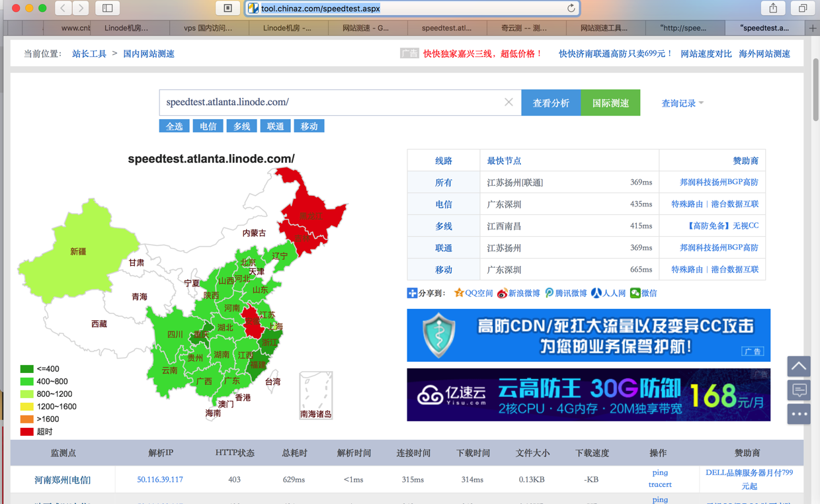The width and height of the screenshot is (820, 504).
Task: Go forward with Safari's forward arrow
Action: click(x=81, y=9)
